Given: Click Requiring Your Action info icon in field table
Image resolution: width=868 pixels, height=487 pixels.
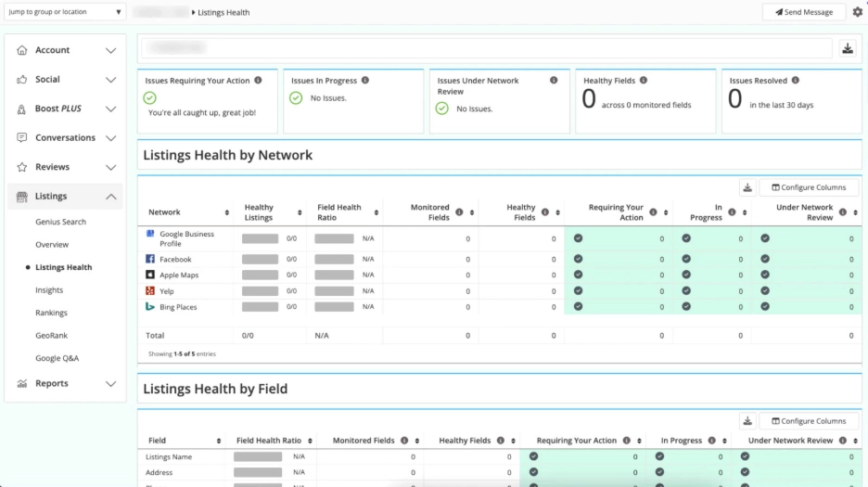Looking at the screenshot, I should click(x=626, y=441).
